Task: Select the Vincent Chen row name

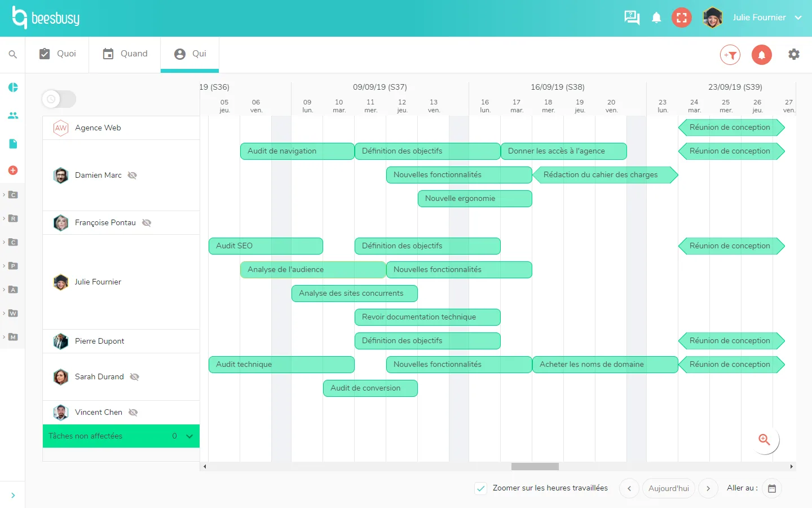Action: 99,413
